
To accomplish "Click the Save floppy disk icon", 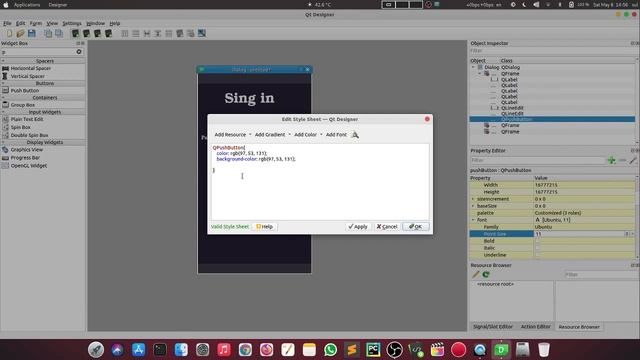I will point(31,33).
